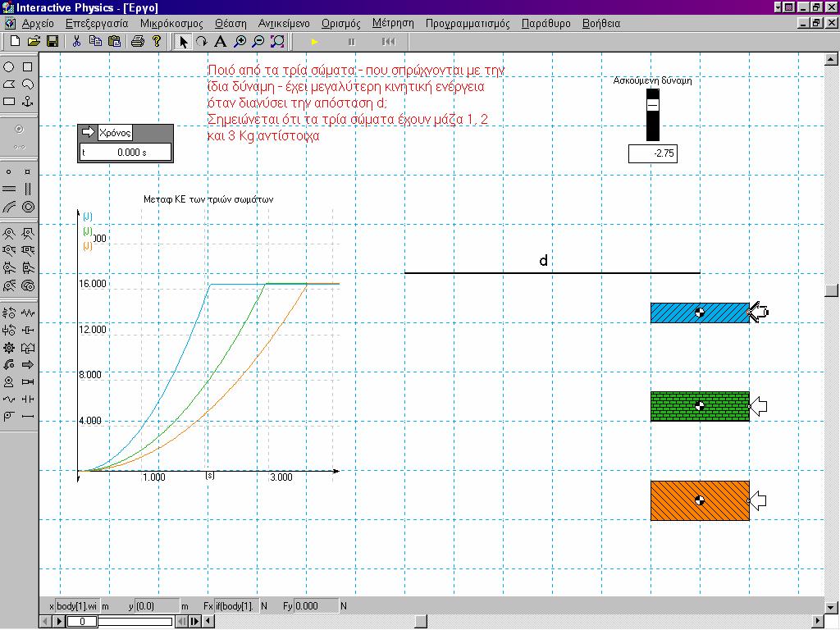Open the Αντικείμενο menu
Image resolution: width=840 pixels, height=630 pixels.
tap(284, 24)
